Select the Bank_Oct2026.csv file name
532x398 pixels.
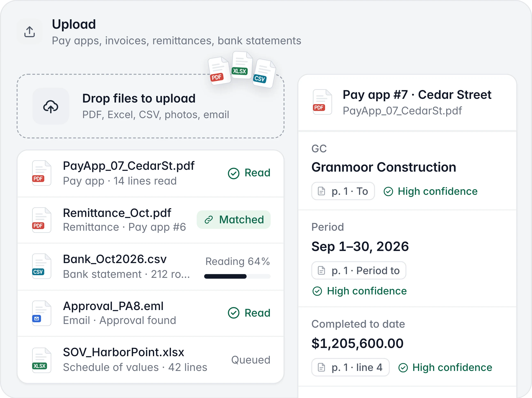115,259
